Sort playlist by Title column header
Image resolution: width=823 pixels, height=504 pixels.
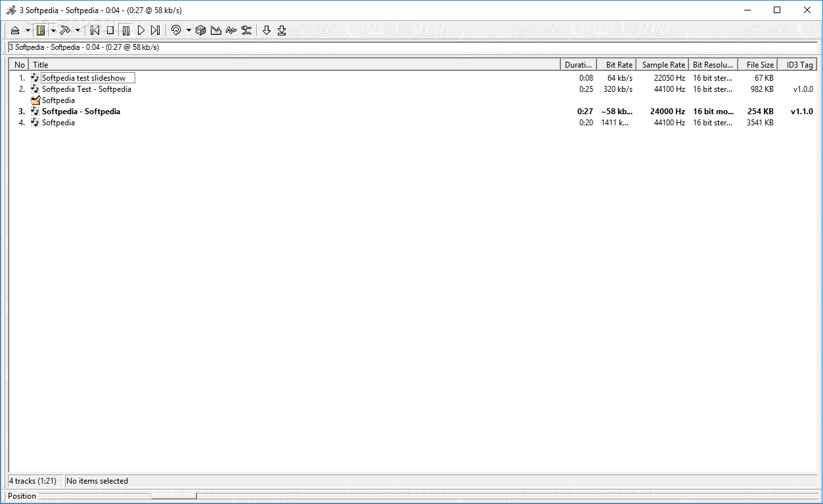[295, 64]
